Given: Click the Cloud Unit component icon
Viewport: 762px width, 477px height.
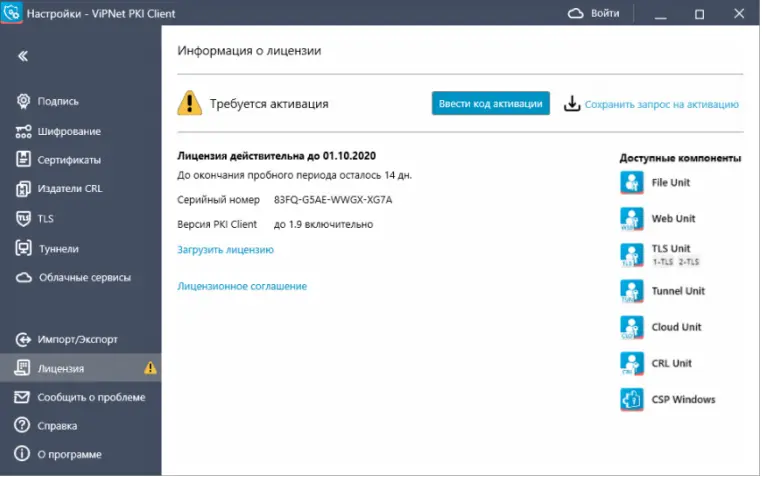Looking at the screenshot, I should 632,327.
